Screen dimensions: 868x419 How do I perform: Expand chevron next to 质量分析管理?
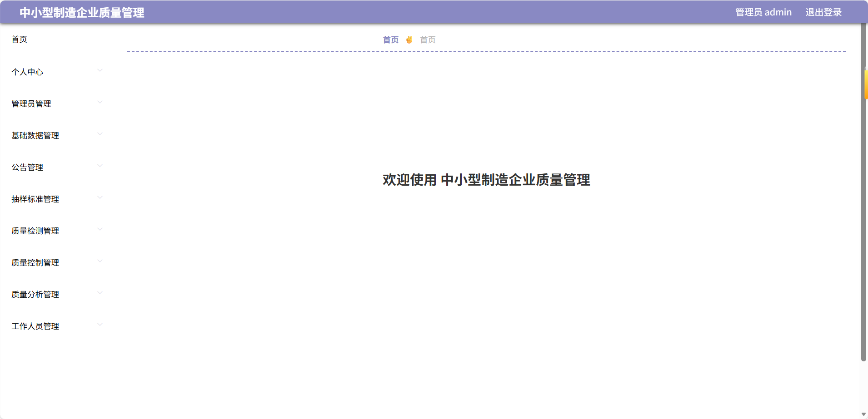click(100, 293)
